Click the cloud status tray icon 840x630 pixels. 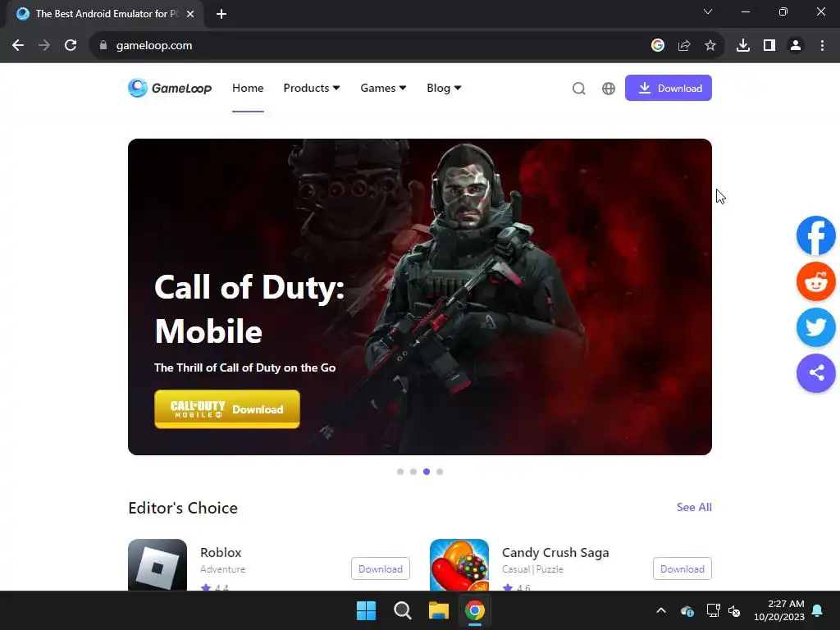point(687,610)
